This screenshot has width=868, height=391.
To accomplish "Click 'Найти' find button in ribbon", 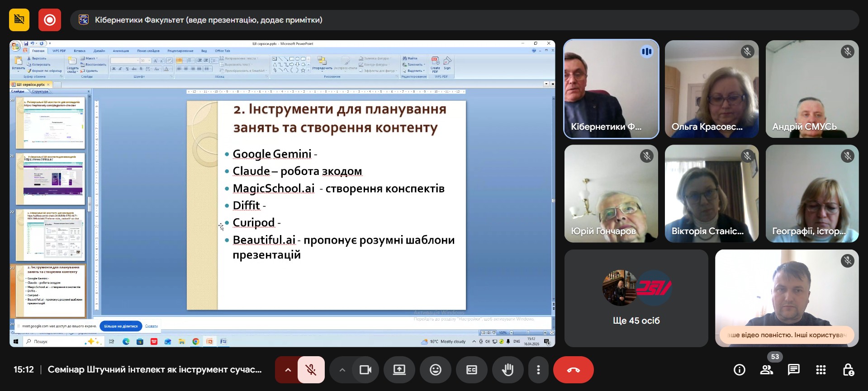I will [x=410, y=58].
